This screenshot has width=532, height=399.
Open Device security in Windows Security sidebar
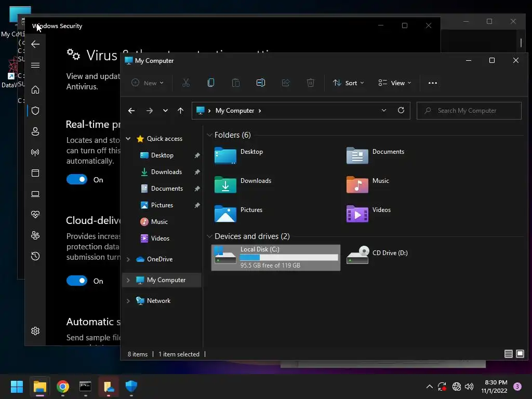(35, 194)
